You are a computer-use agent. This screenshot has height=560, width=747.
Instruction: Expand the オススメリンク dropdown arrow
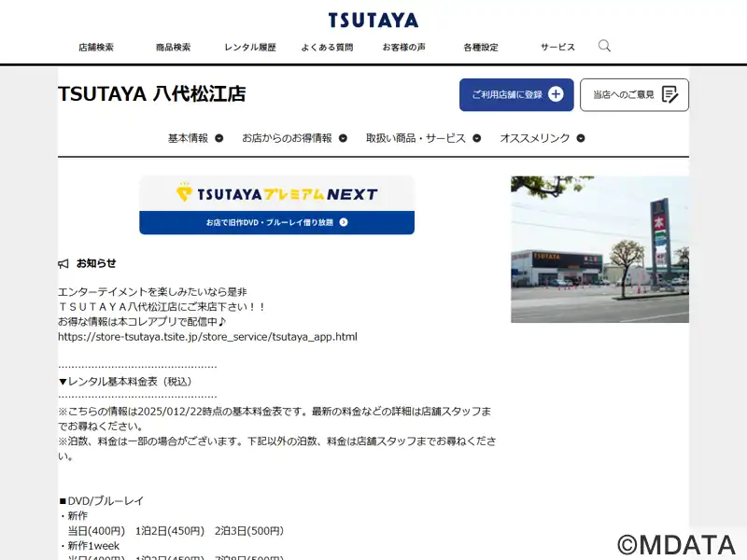pos(581,138)
